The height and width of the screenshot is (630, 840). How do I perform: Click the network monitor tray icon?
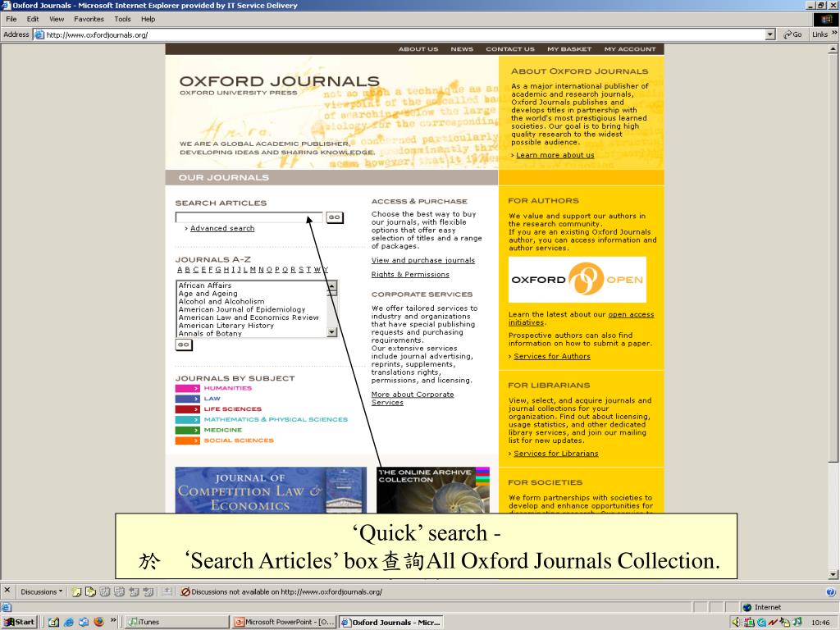[x=749, y=622]
